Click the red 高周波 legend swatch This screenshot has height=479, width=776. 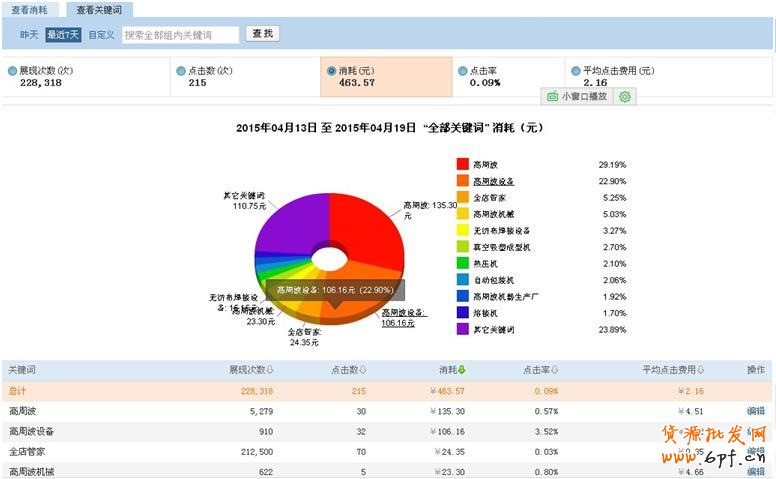pyautogui.click(x=463, y=164)
